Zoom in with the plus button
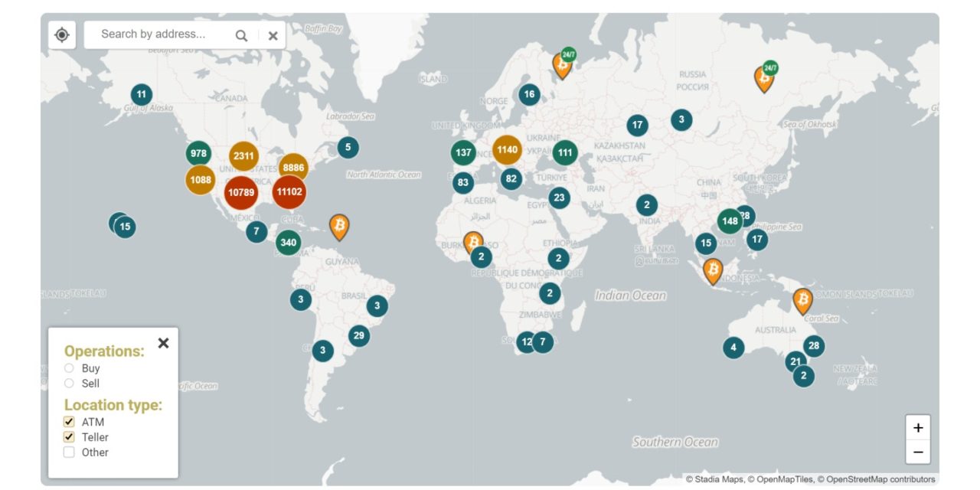The width and height of the screenshot is (980, 490). [918, 428]
